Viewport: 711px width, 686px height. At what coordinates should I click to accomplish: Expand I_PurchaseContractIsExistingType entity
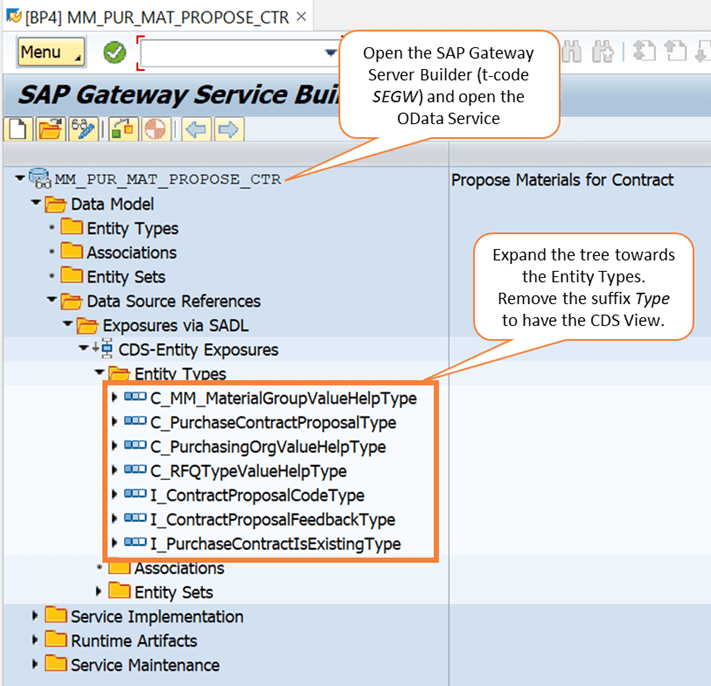[115, 543]
